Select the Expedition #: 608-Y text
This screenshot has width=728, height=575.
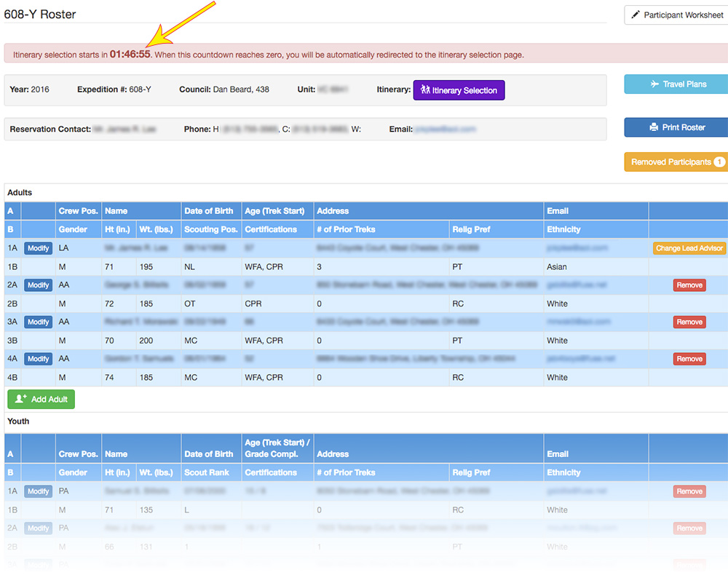tap(114, 90)
